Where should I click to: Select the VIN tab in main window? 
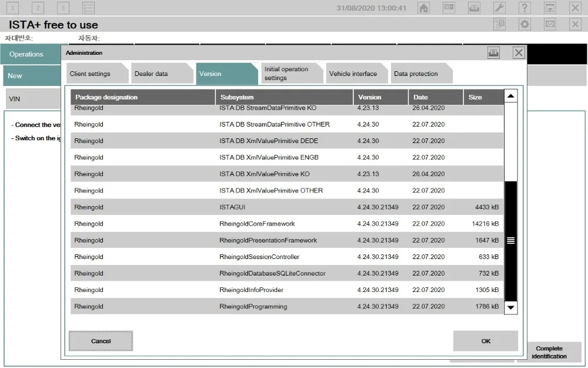[33, 99]
